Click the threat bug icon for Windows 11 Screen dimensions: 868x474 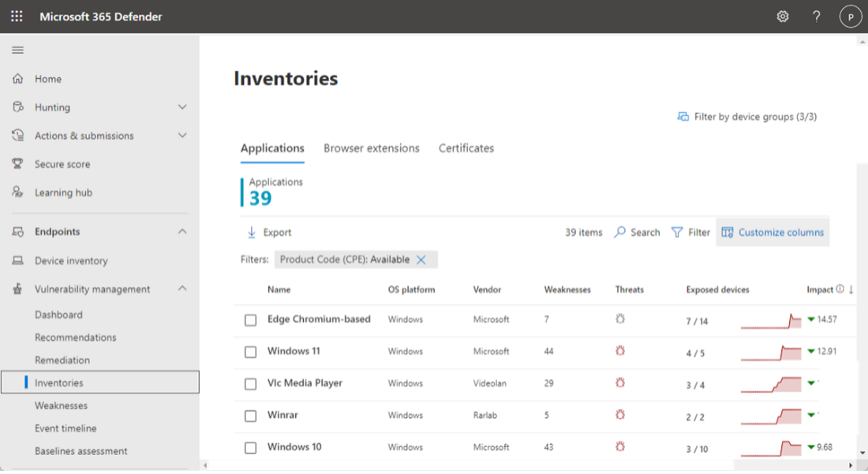pos(619,352)
